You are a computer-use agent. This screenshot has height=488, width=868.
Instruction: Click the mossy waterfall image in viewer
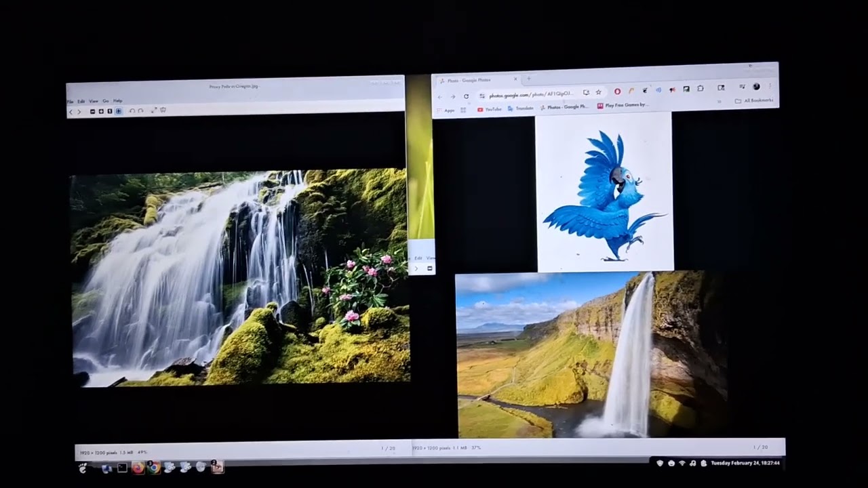pos(240,277)
